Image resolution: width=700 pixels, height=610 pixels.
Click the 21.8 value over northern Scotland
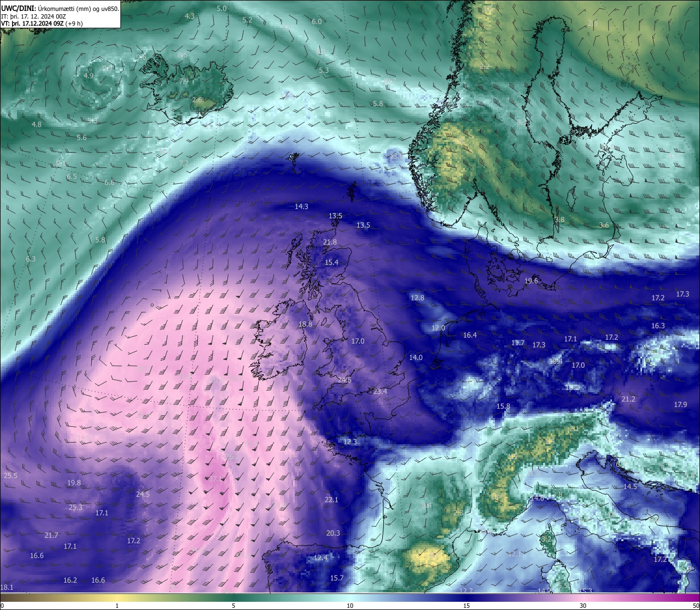click(x=330, y=242)
